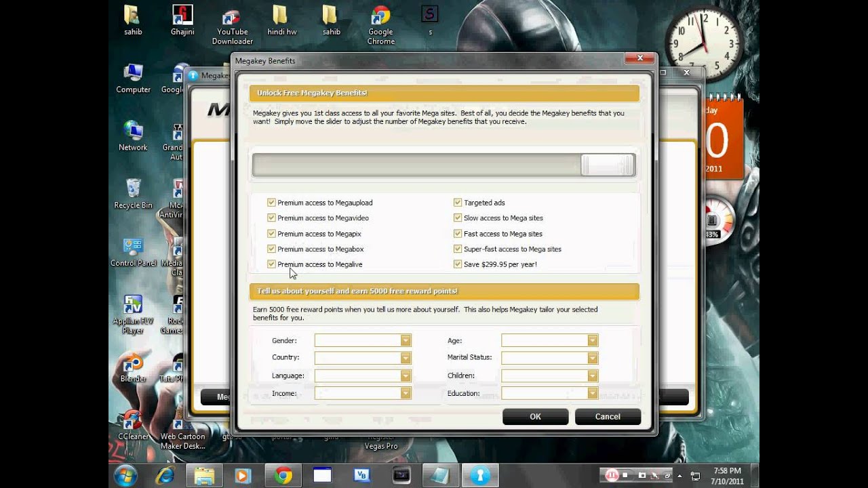Show hidden system tray icons
Screen dimensions: 868x488
point(679,476)
